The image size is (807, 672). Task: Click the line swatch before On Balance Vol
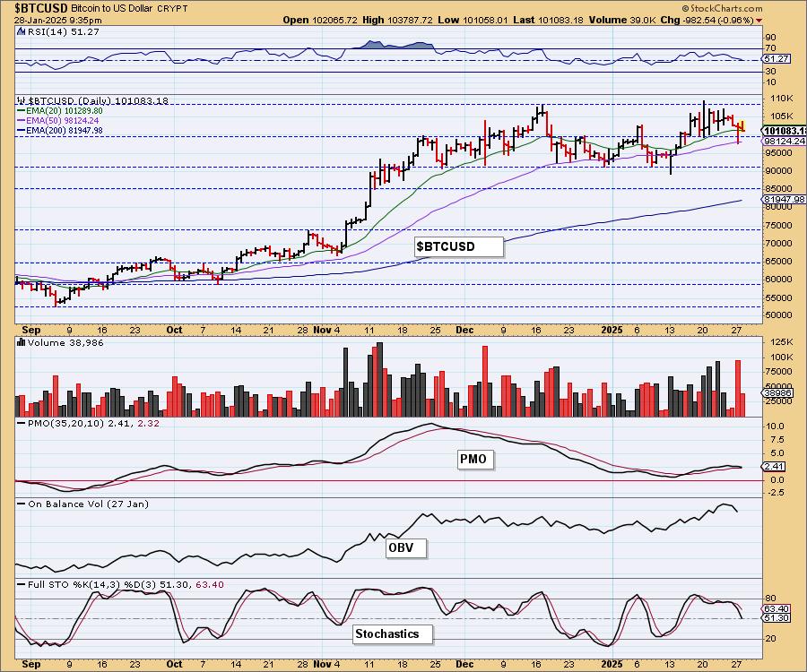click(x=22, y=504)
